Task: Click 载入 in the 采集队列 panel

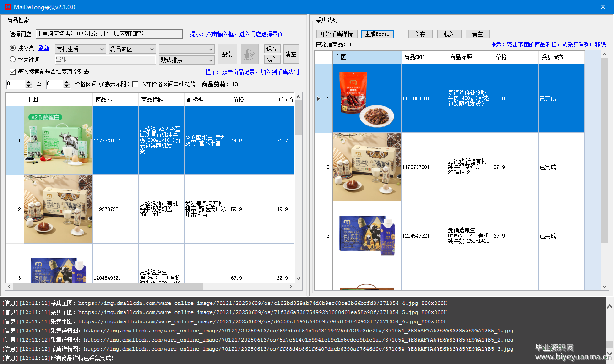Action: [x=449, y=34]
